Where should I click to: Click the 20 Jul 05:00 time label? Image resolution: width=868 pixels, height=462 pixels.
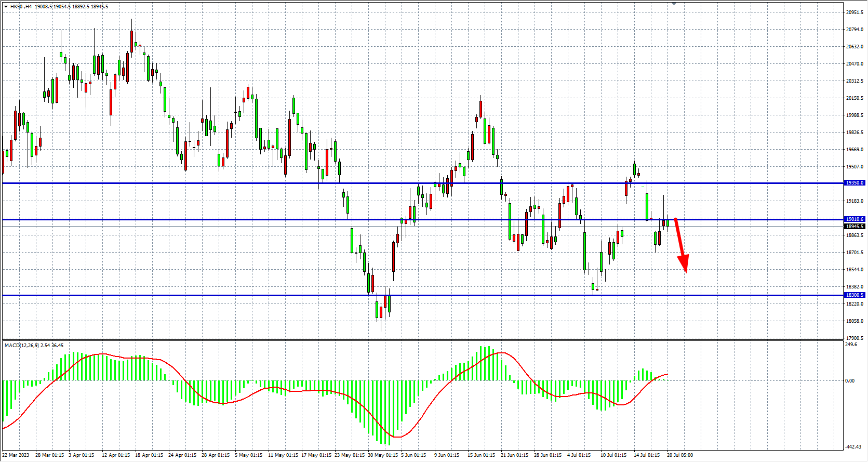tap(679, 455)
